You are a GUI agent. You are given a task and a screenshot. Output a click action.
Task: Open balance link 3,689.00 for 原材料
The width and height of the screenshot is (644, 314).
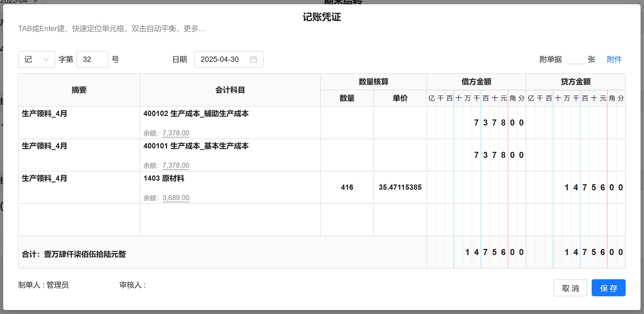coord(176,198)
